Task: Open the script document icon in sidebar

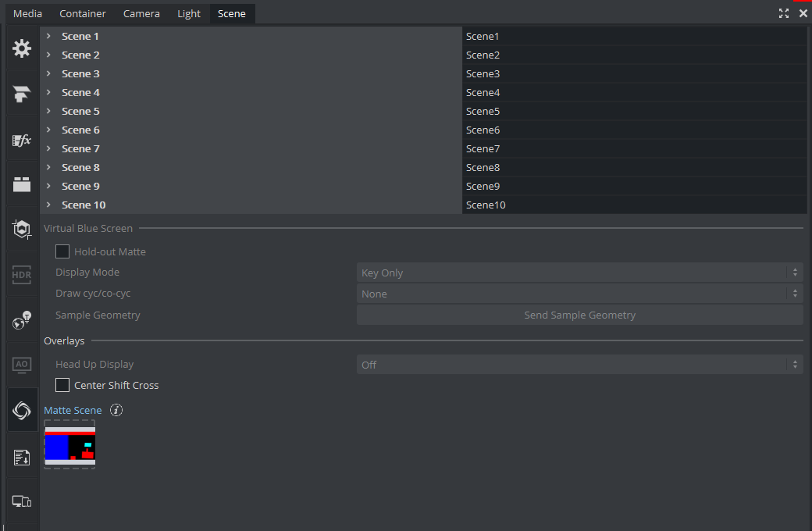Action: (x=22, y=457)
